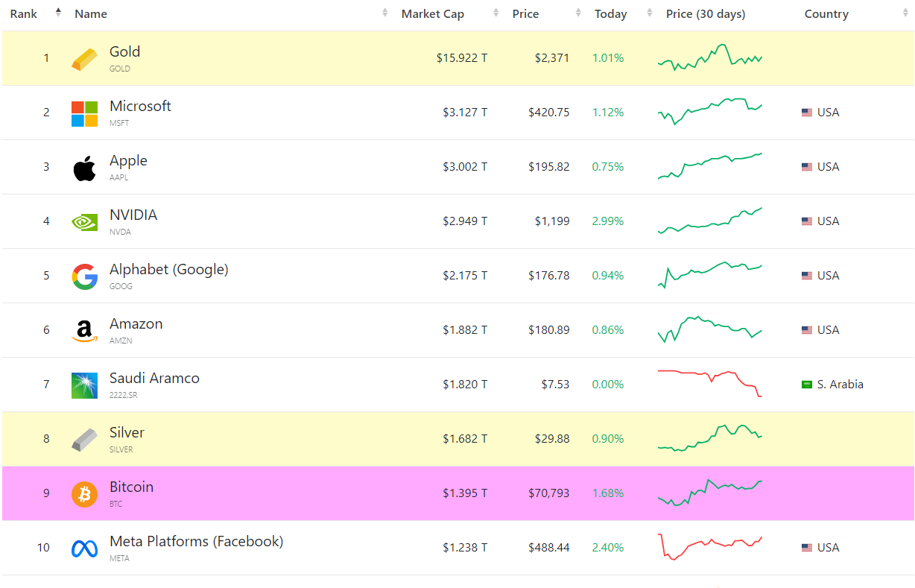The height and width of the screenshot is (588, 915).
Task: Open the Alphabet (Google) link
Action: point(168,270)
